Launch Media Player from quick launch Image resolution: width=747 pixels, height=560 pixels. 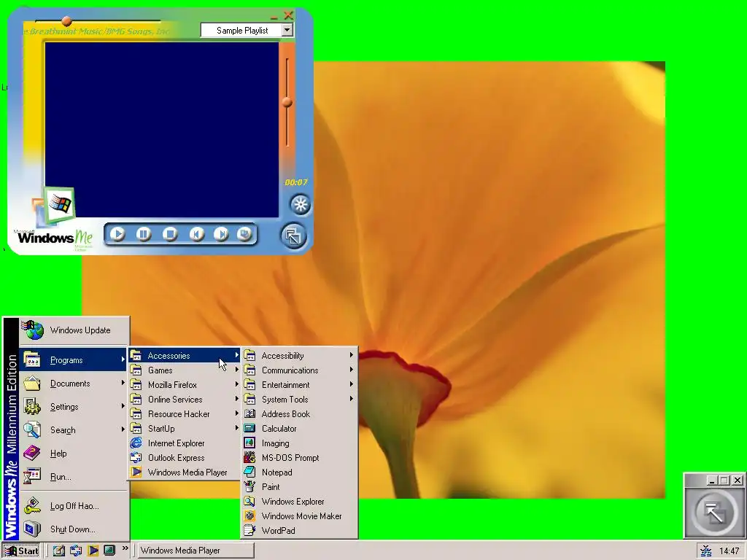click(x=93, y=551)
